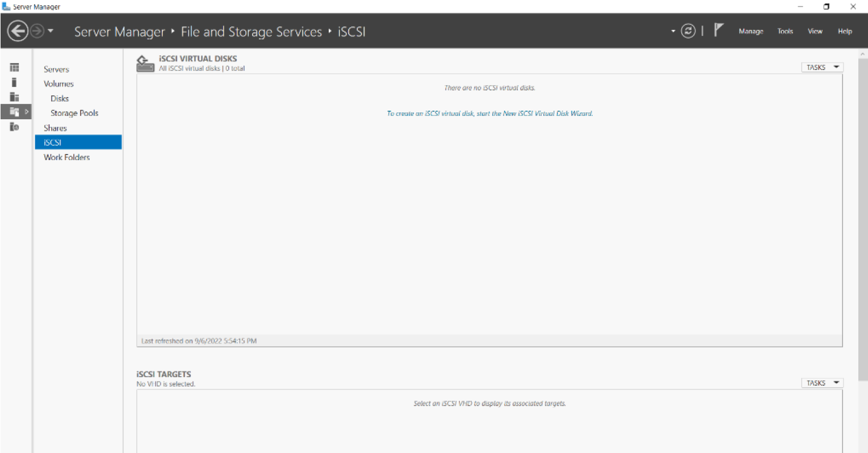Click the back navigation arrow

[x=18, y=31]
